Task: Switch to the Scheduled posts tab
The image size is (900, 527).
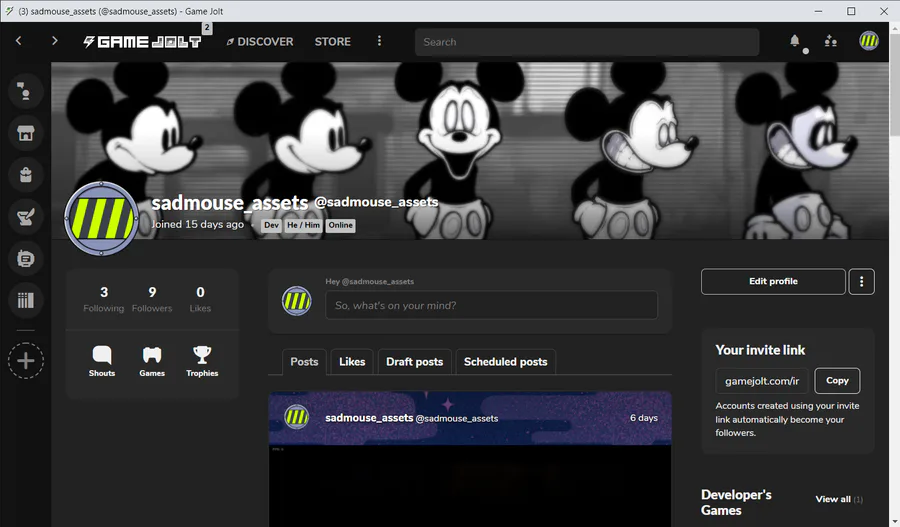Action: [506, 362]
